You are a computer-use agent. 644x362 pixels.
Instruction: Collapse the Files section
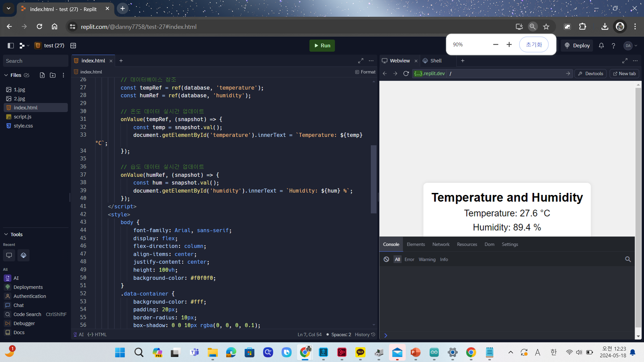[x=6, y=75]
